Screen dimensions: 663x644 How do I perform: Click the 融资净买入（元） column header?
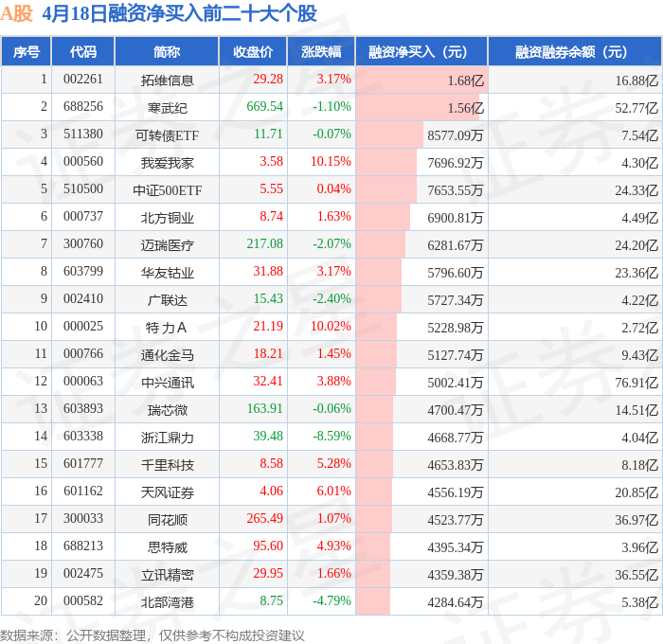point(421,51)
